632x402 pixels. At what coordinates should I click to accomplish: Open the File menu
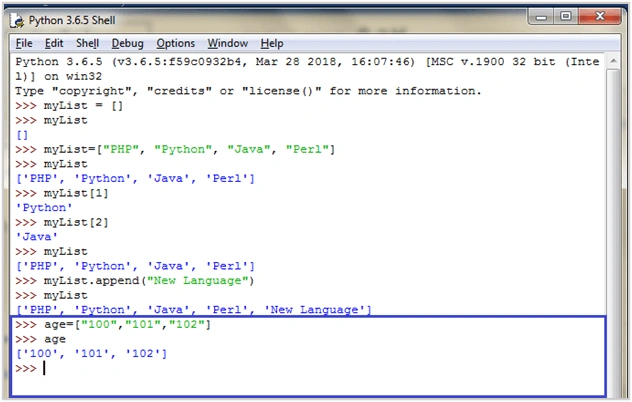[x=24, y=43]
